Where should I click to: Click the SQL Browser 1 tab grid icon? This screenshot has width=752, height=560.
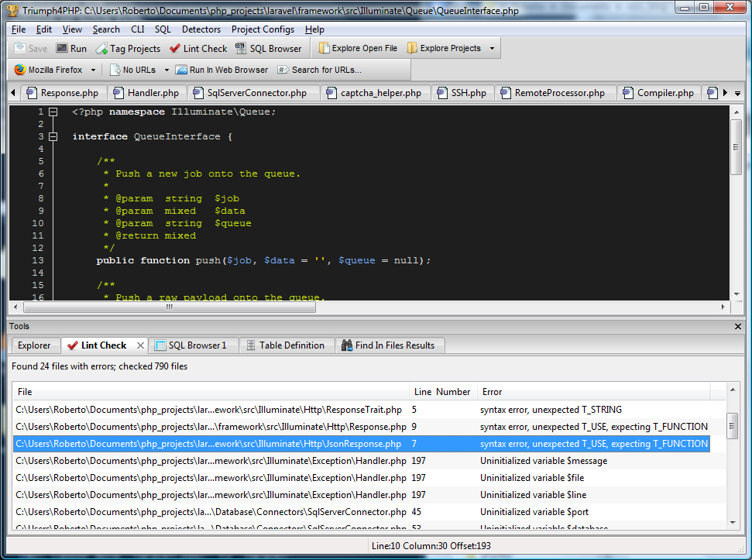point(160,345)
